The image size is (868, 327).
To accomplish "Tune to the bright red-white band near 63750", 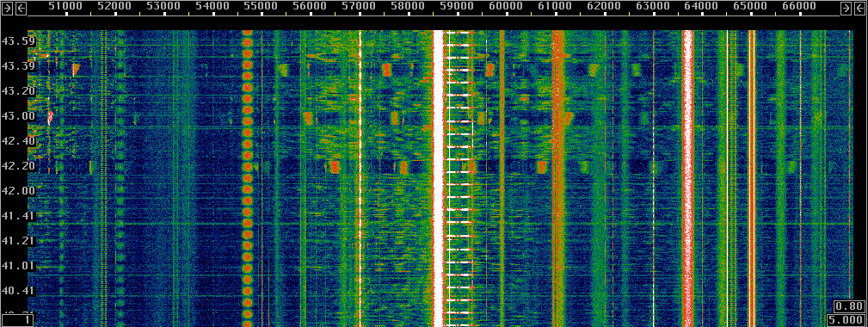I will 687,177.
